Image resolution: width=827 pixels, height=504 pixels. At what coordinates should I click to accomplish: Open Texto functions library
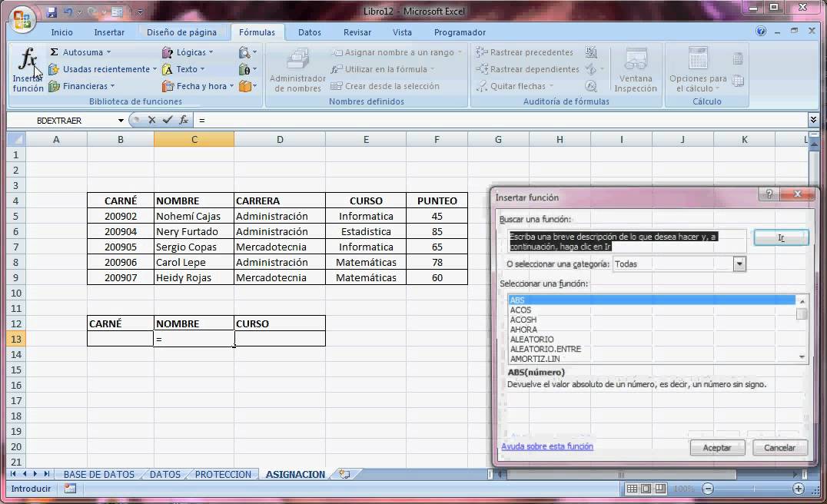click(x=183, y=69)
